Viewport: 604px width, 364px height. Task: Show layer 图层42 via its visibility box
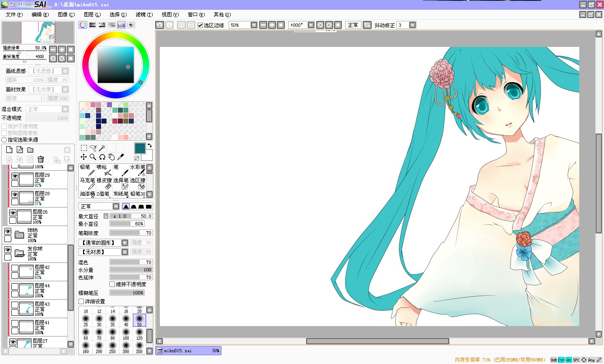[x=15, y=268]
